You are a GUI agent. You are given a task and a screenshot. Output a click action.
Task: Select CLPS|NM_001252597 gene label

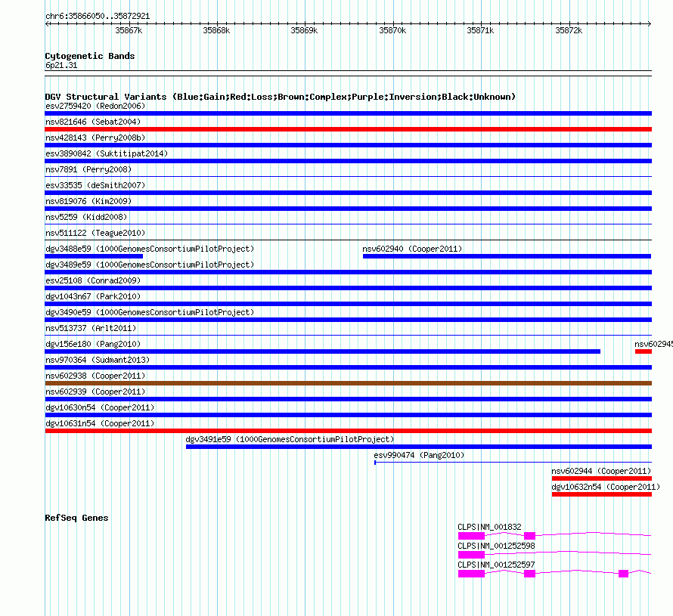(x=496, y=565)
